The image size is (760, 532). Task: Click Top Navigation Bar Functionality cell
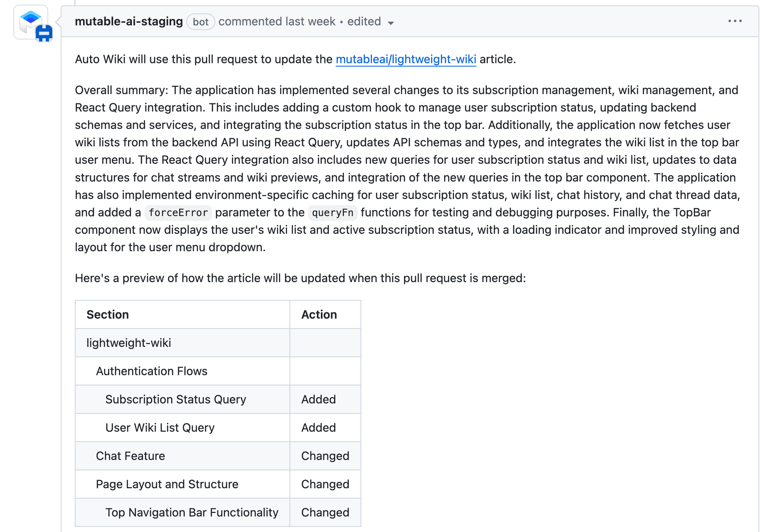[192, 513]
